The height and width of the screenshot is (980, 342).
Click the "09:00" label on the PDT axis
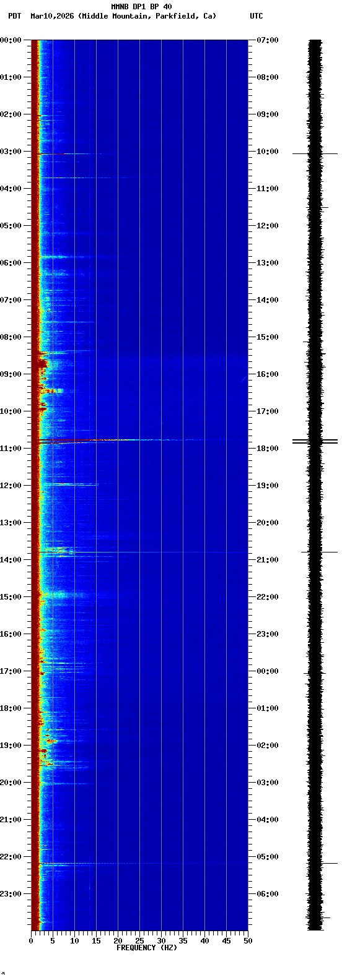click(11, 374)
